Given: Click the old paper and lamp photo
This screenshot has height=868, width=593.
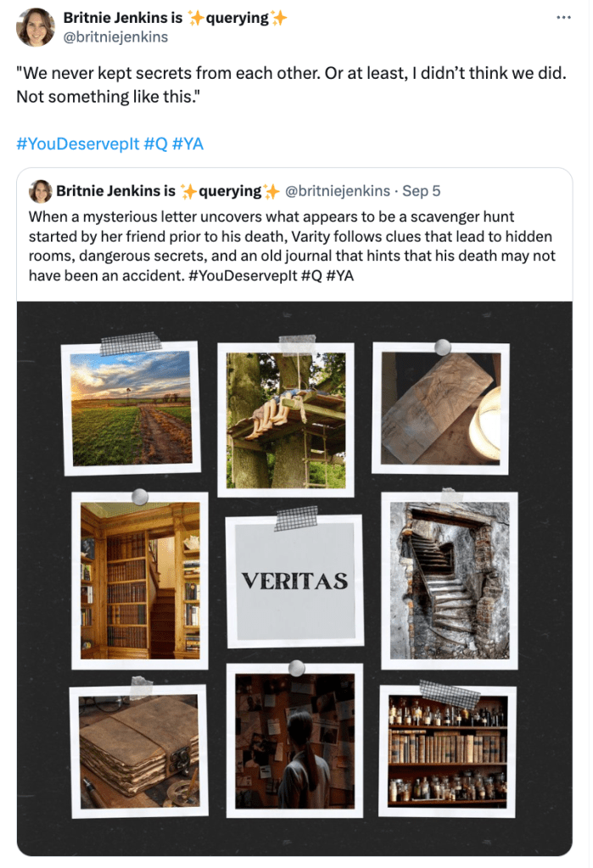Looking at the screenshot, I should coord(440,409).
